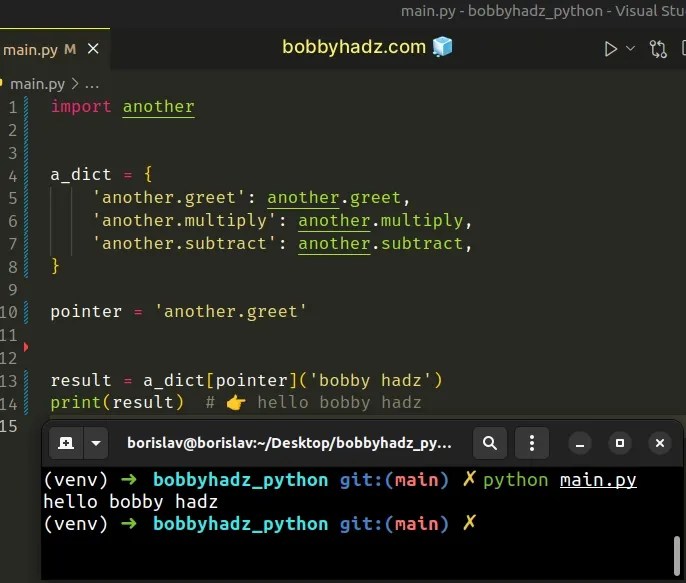686x583 pixels.
Task: Click the terminal title borislav@borislav path
Action: [x=289, y=443]
